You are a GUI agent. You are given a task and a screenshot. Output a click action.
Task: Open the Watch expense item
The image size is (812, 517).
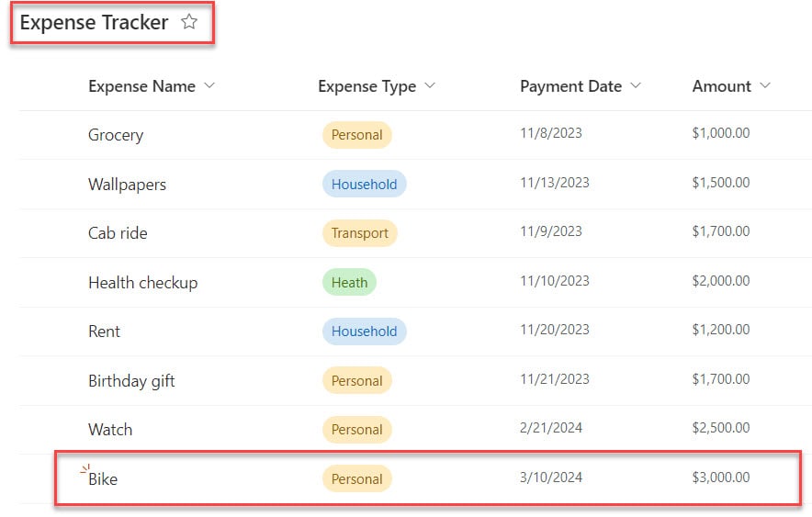[110, 430]
